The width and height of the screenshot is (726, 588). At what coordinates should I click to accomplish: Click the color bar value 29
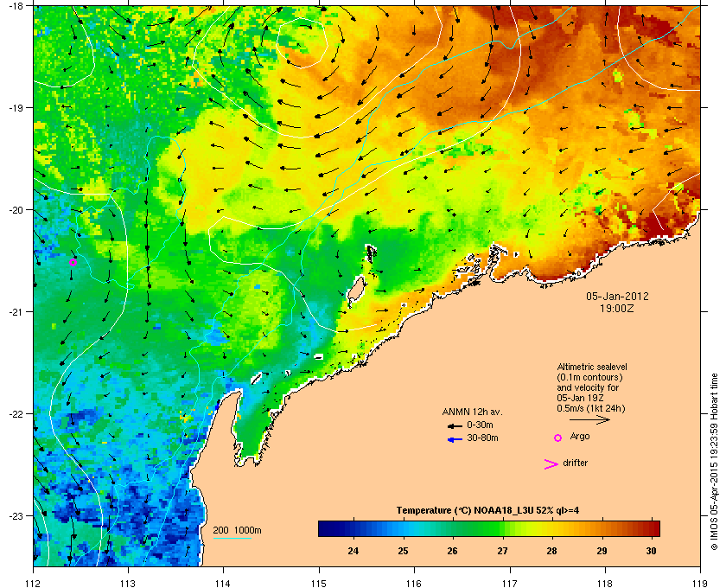(602, 551)
